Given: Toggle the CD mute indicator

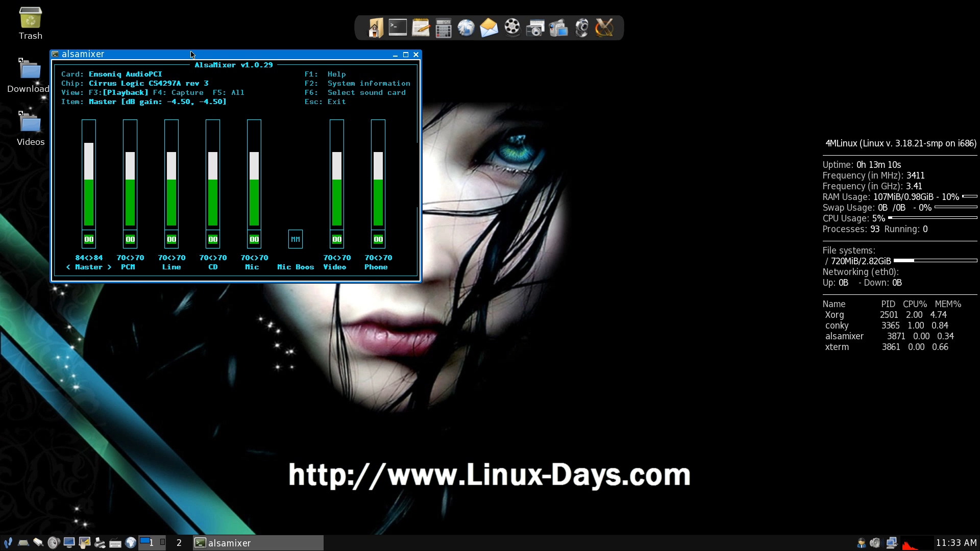Looking at the screenshot, I should pyautogui.click(x=213, y=239).
